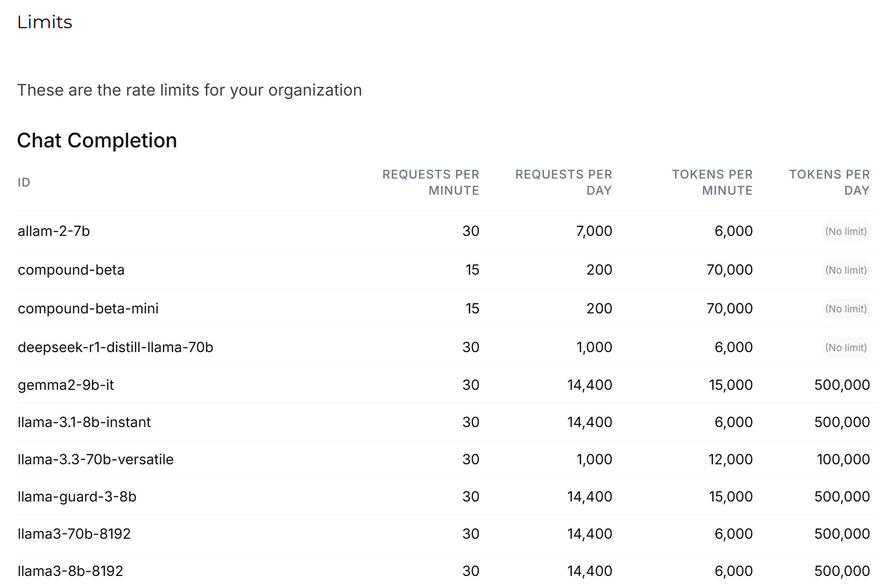
Task: Click 100,000 tokens per day for llama-3.3-70b-versatile
Action: pos(844,459)
